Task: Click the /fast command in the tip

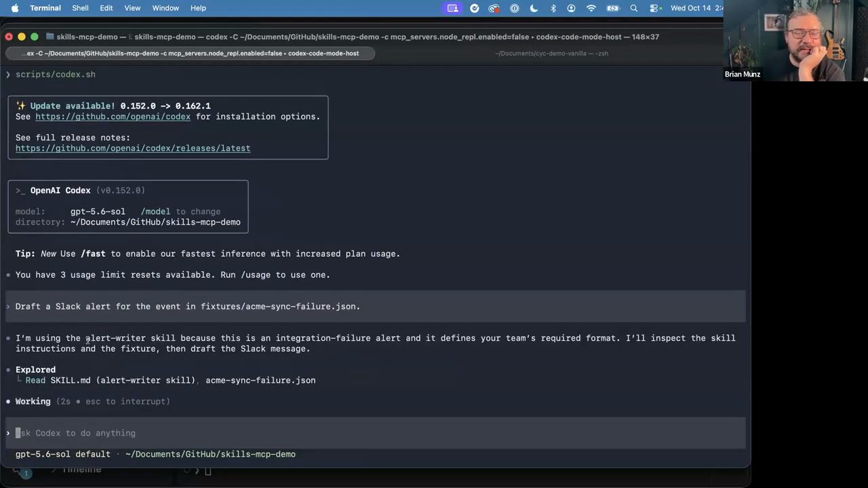Action: (93, 253)
